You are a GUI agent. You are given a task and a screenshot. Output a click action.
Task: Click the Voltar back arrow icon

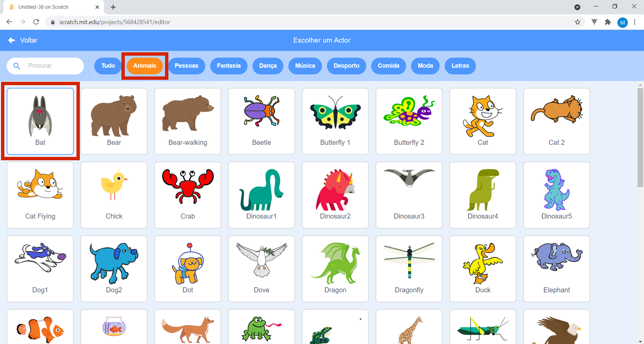(12, 40)
